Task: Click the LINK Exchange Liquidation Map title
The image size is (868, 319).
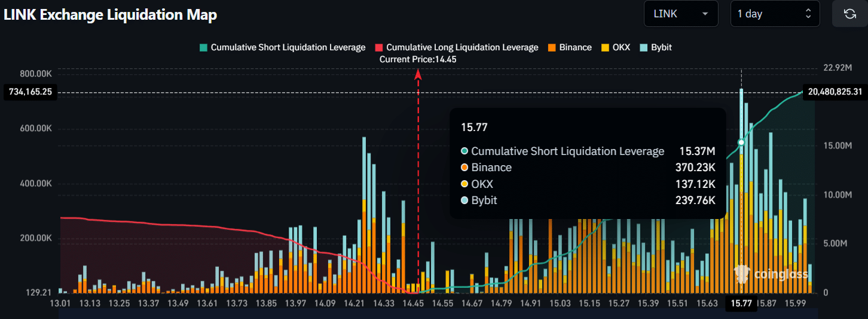Action: 110,15
